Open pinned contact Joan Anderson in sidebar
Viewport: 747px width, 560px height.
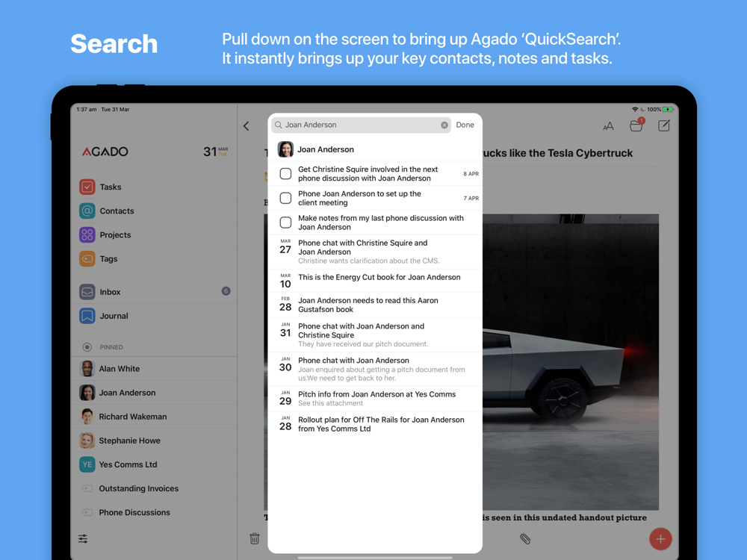point(154,393)
